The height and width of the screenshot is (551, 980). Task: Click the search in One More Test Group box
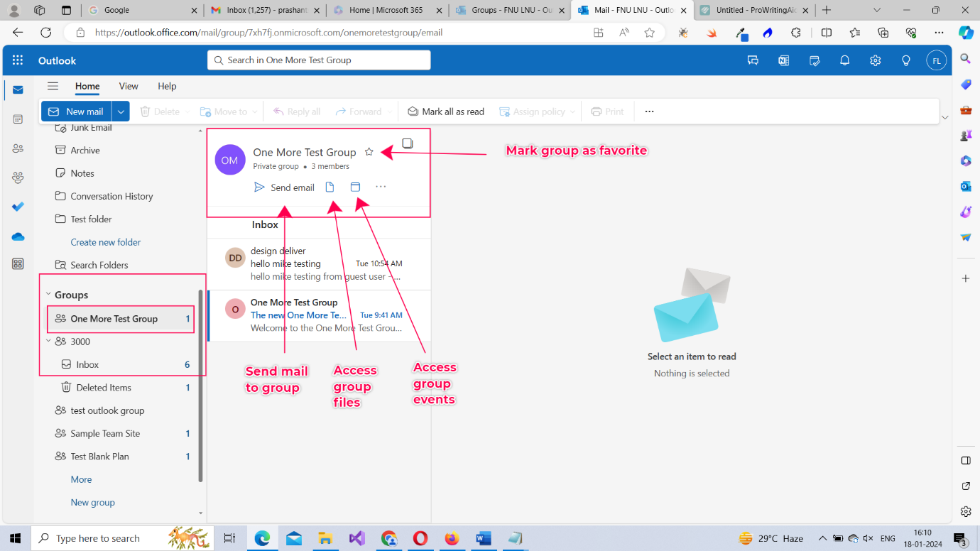(x=319, y=60)
